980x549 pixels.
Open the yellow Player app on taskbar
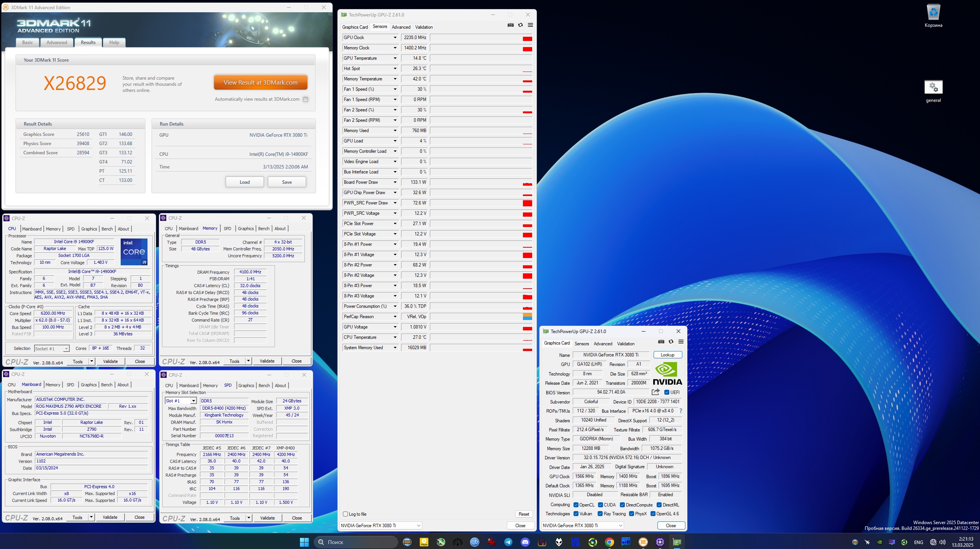click(x=424, y=542)
